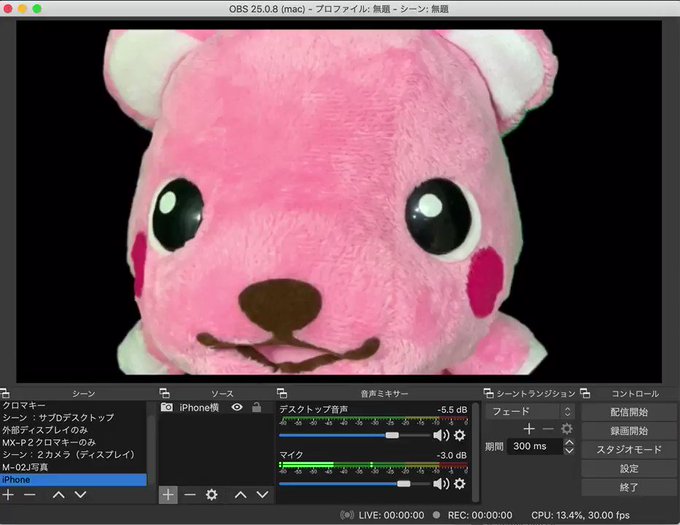Image resolution: width=680 pixels, height=525 pixels.
Task: Click 配信開始 to start streaming
Action: coord(629,412)
